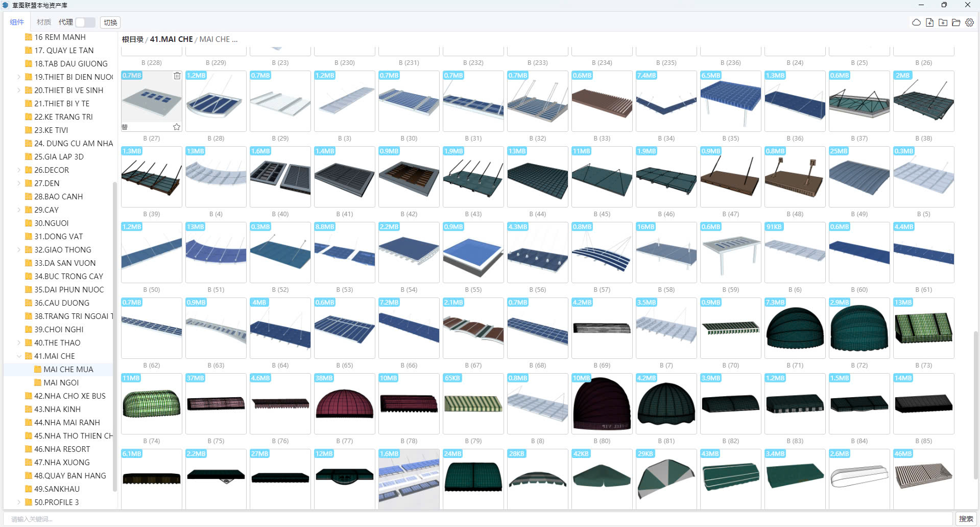Expand the 19.THIET BI DIEN NUOC folder
Screen dimensions: 980x527
point(19,77)
